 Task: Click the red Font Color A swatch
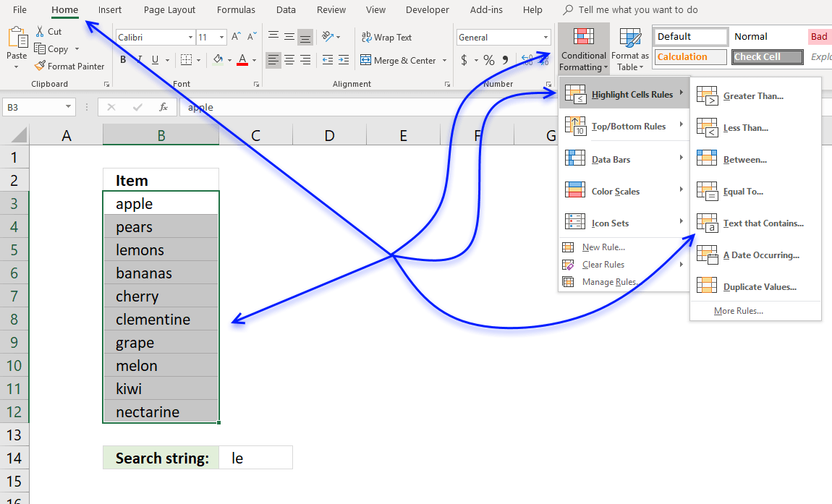click(242, 60)
